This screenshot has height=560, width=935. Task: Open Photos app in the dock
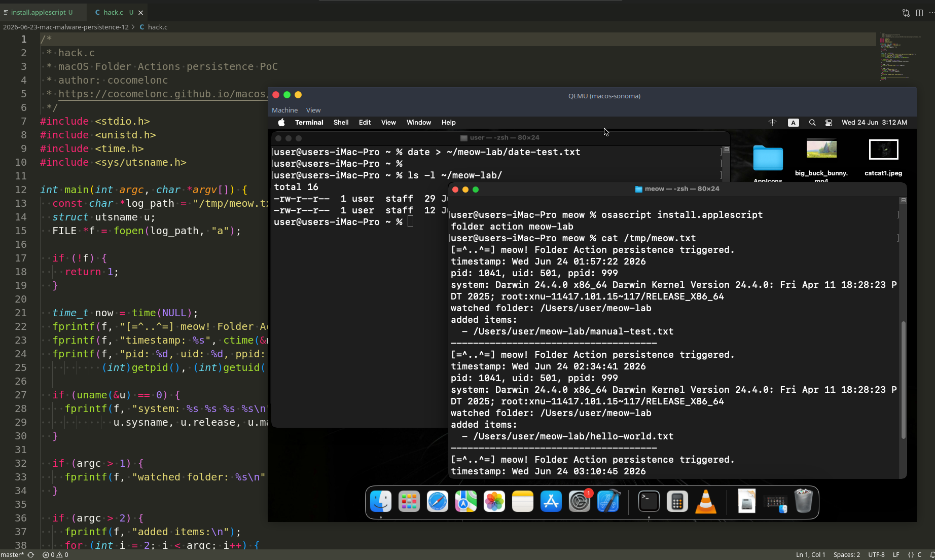click(x=494, y=502)
